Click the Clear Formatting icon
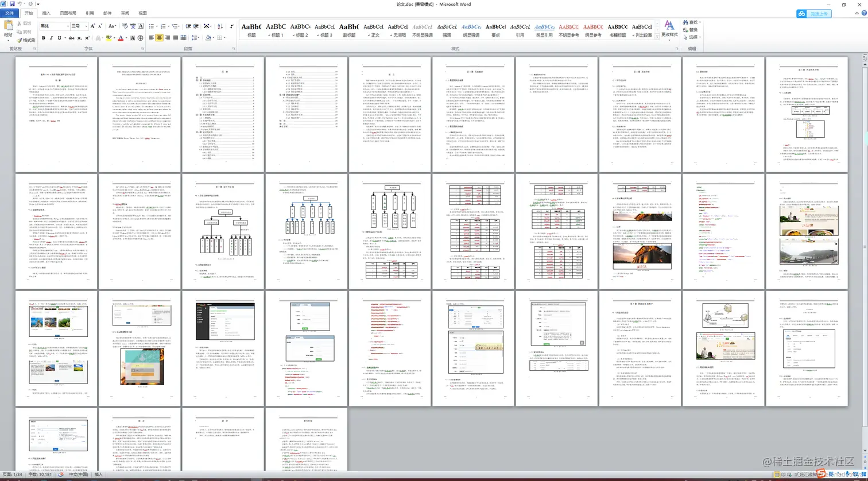The width and height of the screenshot is (868, 481). click(x=125, y=26)
